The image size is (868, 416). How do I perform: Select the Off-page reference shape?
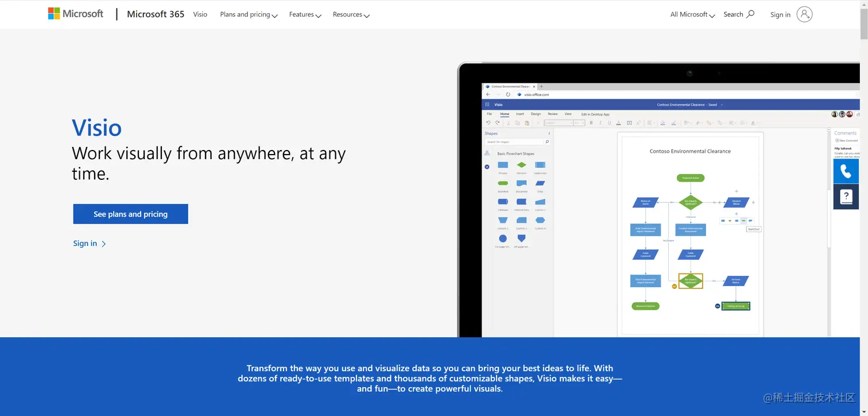click(x=521, y=238)
